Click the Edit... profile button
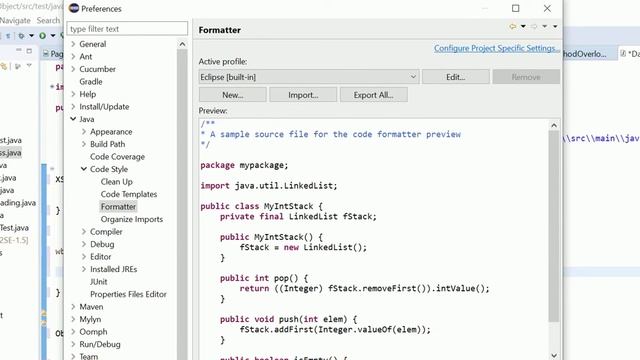 (456, 77)
